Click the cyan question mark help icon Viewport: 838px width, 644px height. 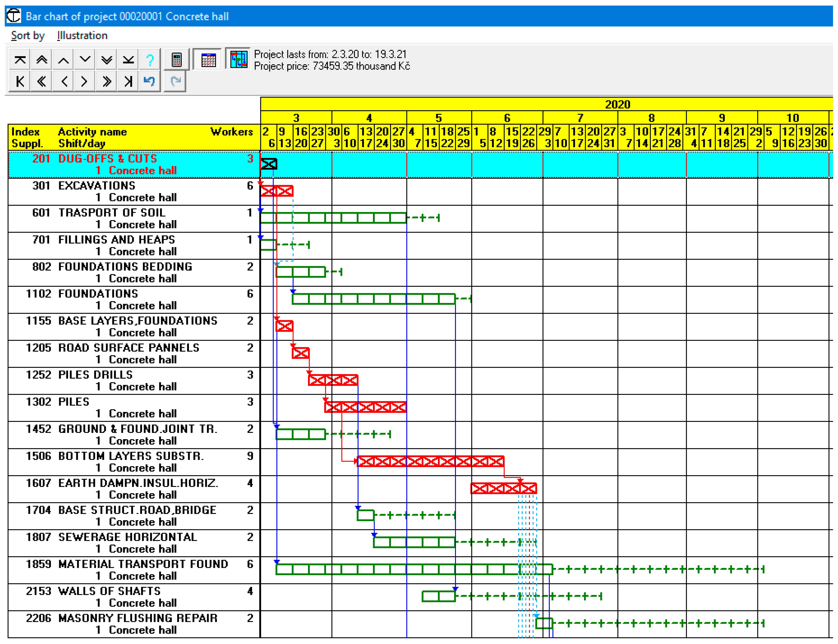(x=150, y=60)
